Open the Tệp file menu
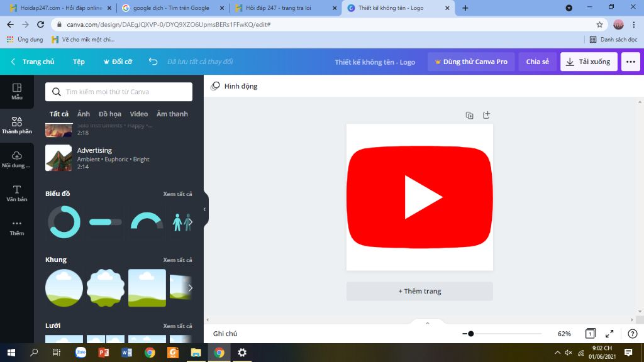Screen dimensions: 644x362 [x=79, y=62]
